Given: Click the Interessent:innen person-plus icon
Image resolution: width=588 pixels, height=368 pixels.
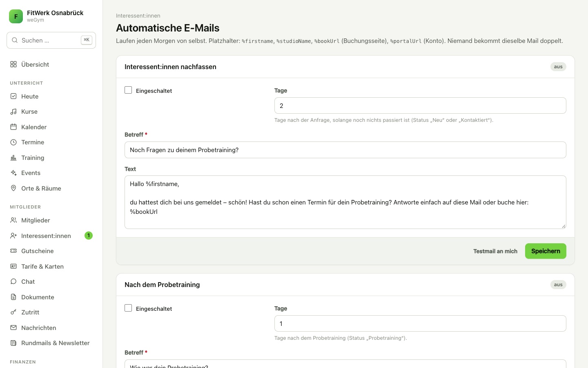Looking at the screenshot, I should [x=13, y=236].
